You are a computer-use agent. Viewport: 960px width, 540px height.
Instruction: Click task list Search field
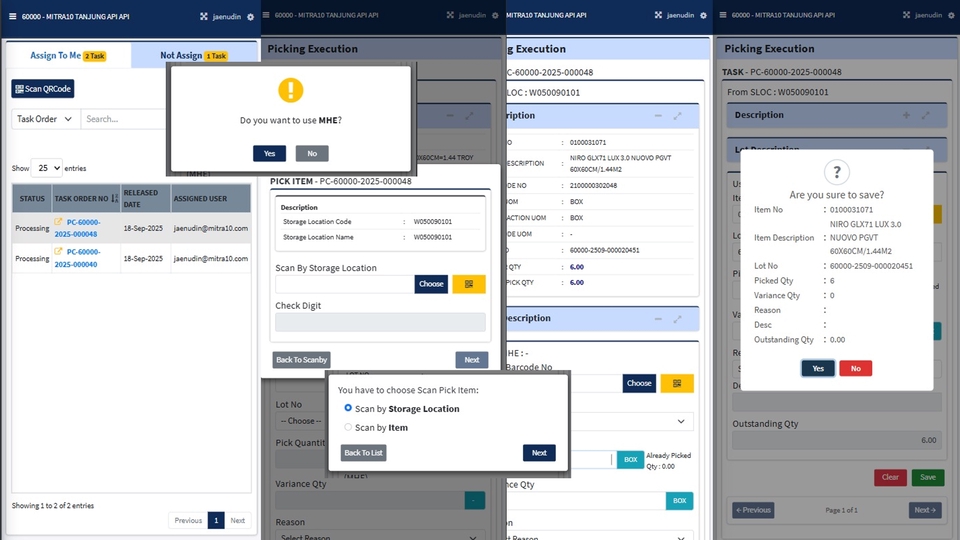[x=124, y=119]
